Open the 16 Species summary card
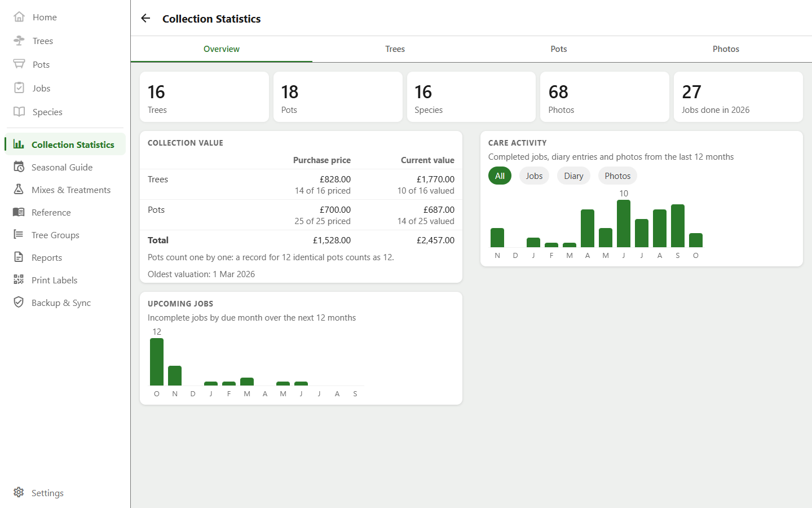 (471, 97)
